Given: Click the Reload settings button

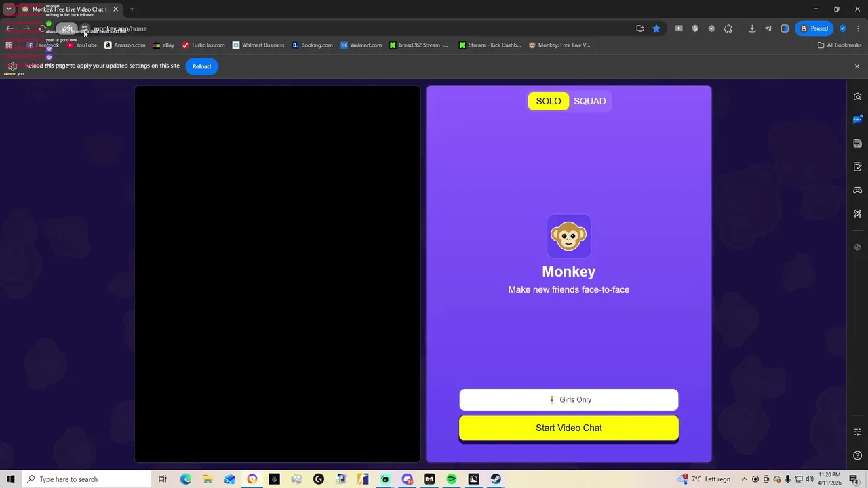Looking at the screenshot, I should 201,66.
